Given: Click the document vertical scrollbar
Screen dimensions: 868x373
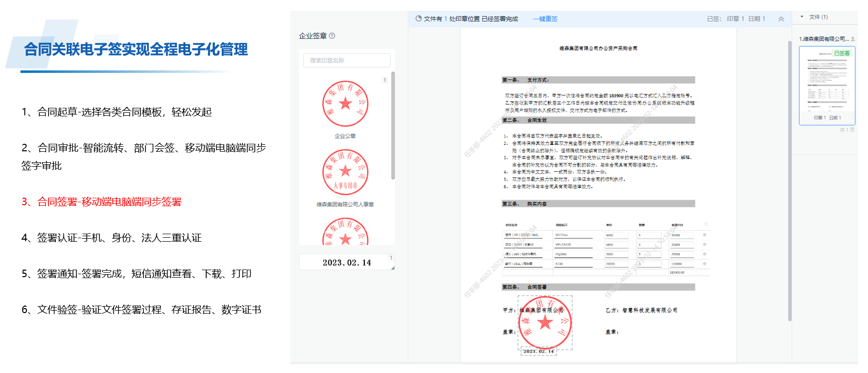Looking at the screenshot, I should pos(790,181).
